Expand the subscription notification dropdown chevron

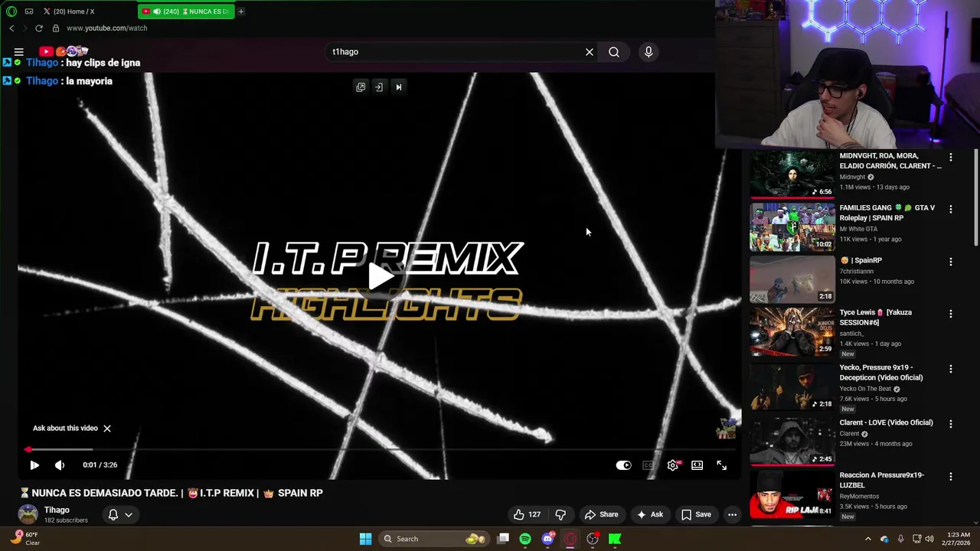(129, 515)
